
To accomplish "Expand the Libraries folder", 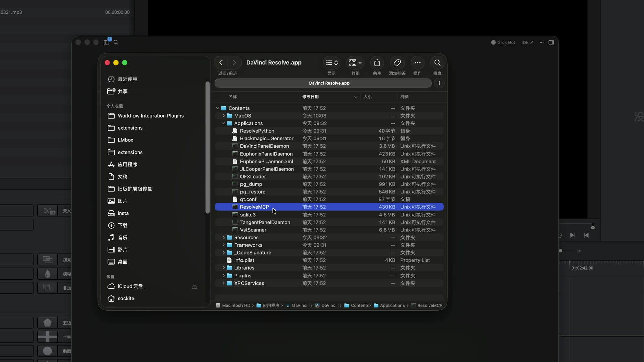I will [223, 268].
